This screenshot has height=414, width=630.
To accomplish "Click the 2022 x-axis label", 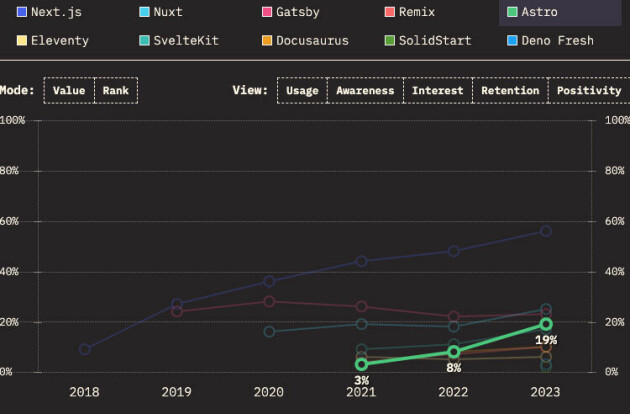I will coord(453,392).
